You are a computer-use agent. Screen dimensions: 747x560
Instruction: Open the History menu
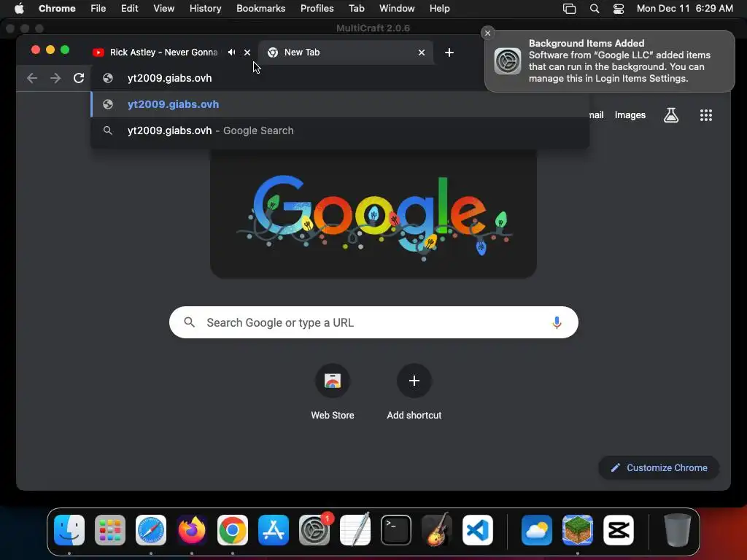pyautogui.click(x=205, y=8)
